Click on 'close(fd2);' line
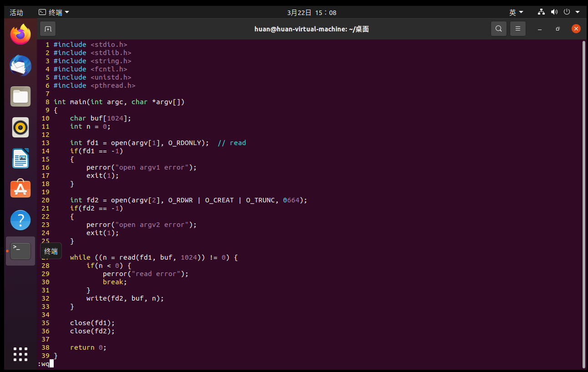The height and width of the screenshot is (372, 588). (92, 331)
